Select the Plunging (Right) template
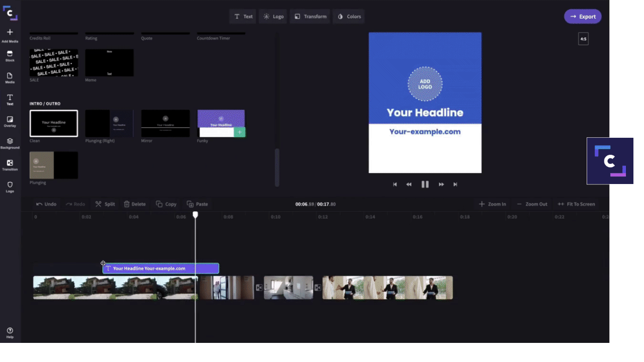 110,123
